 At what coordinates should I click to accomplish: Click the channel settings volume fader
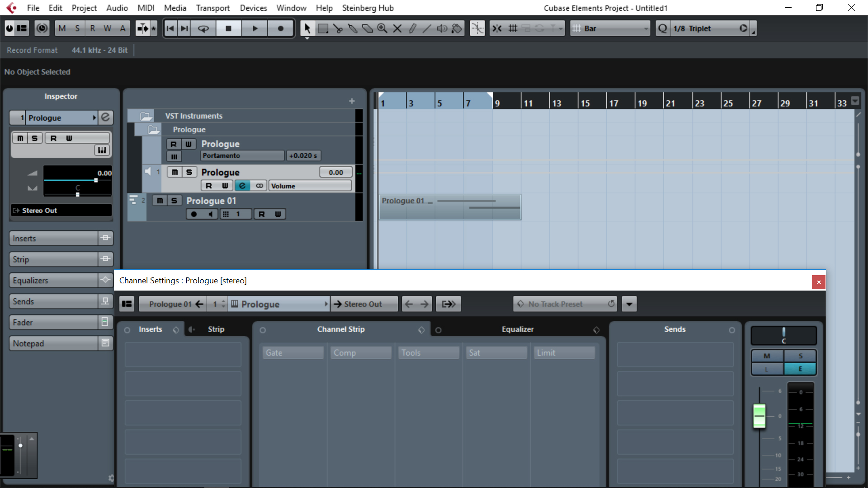point(759,416)
